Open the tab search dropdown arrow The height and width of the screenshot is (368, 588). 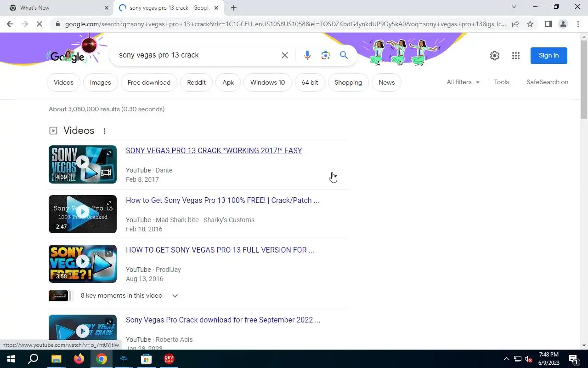point(514,7)
